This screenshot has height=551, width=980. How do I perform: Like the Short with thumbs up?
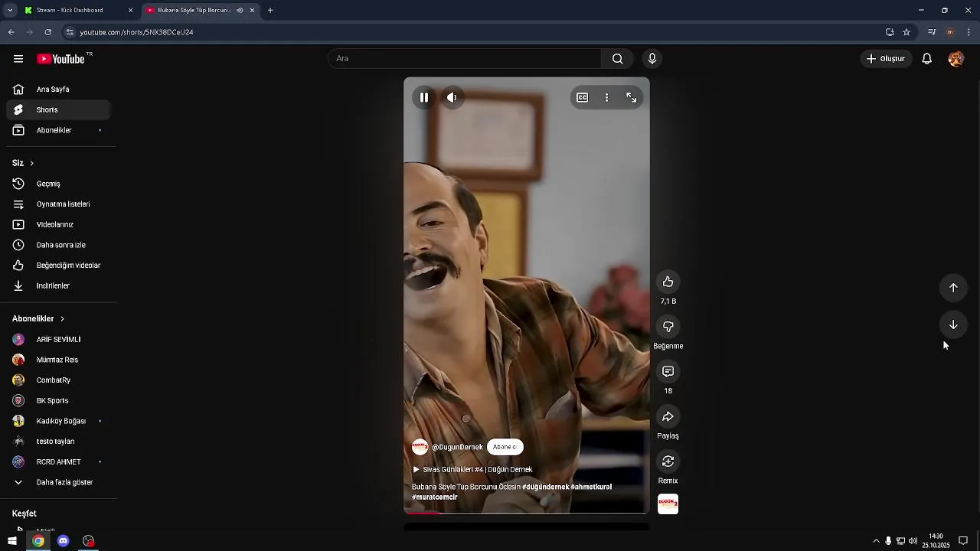point(668,282)
